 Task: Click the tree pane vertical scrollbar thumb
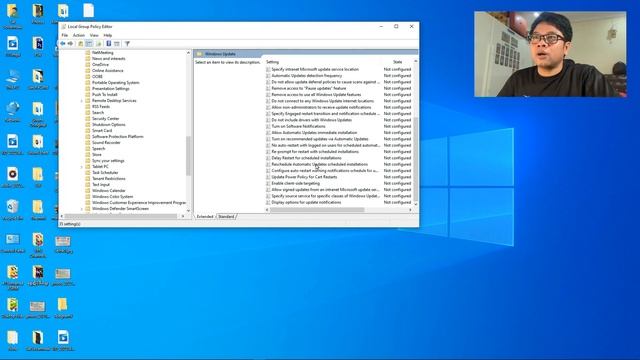[188, 156]
